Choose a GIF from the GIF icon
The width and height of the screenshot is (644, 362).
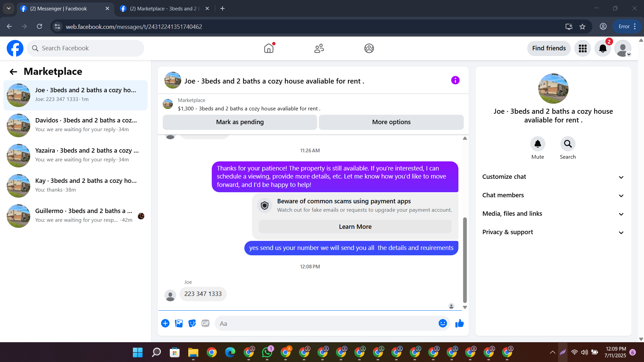[205, 323]
